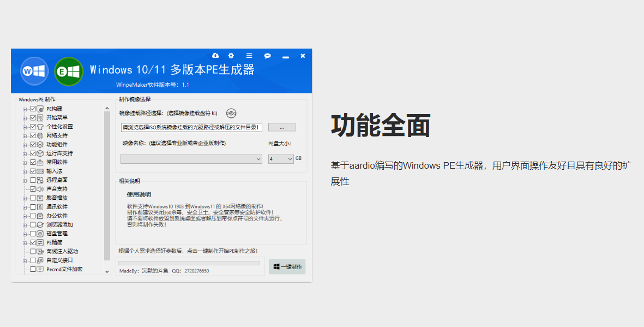This screenshot has height=327, width=644.
Task: Click the PE构建 tree icon
Action: tap(40, 109)
